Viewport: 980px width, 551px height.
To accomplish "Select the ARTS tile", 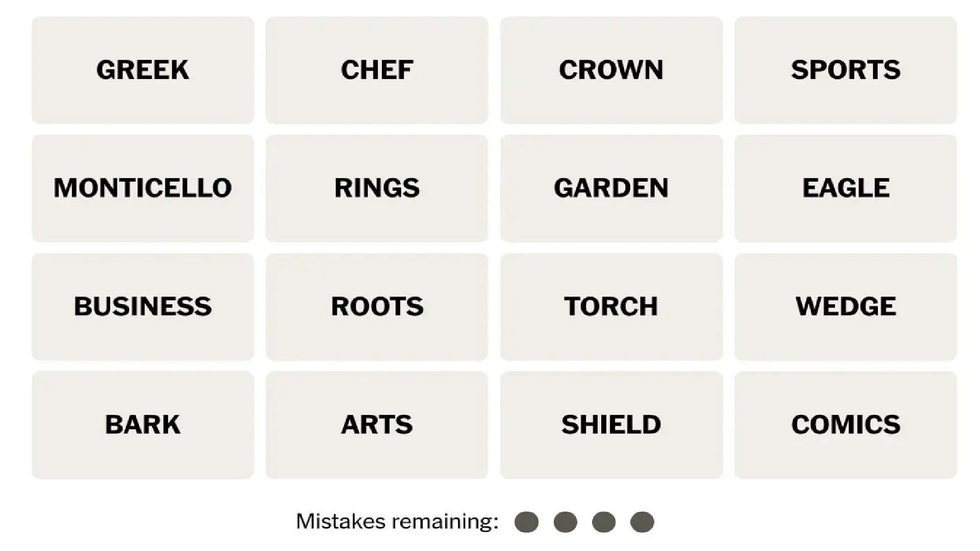I will tap(377, 423).
